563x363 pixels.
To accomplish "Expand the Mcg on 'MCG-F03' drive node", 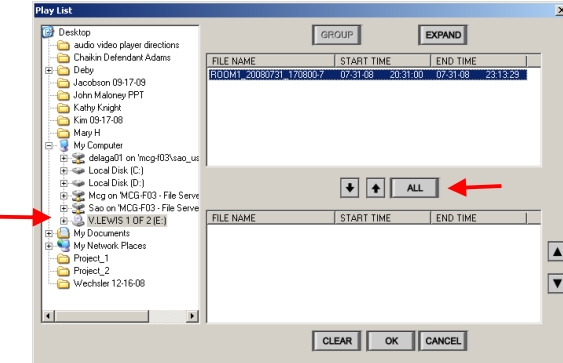I will coord(64,196).
